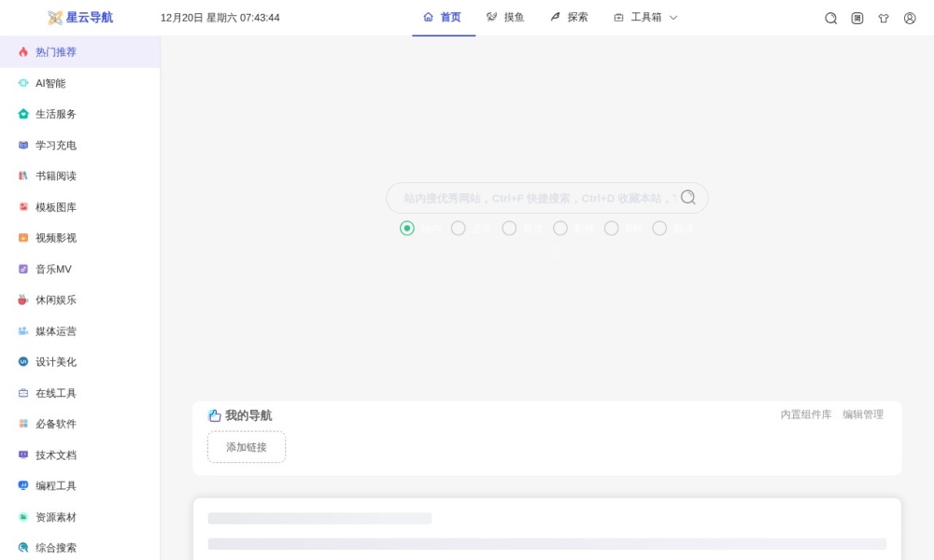Switch to the 探索 tab
The width and height of the screenshot is (934, 560).
569,18
